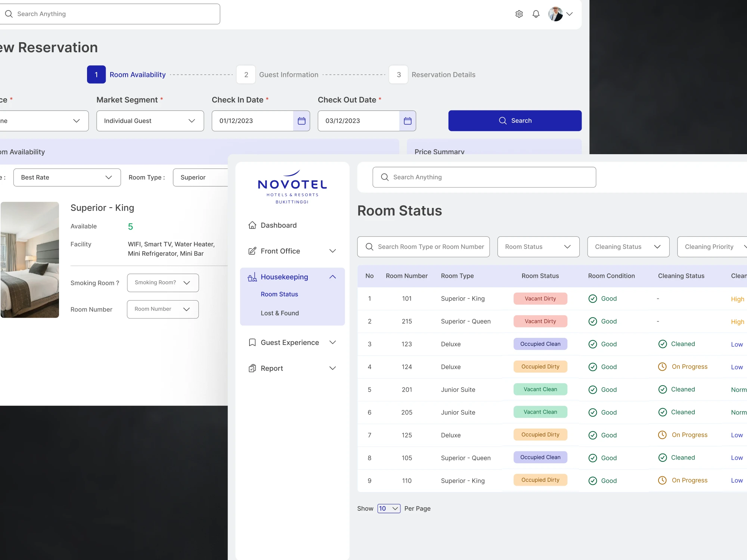Click the blue Search button
Screen dimensions: 747x560
515,121
